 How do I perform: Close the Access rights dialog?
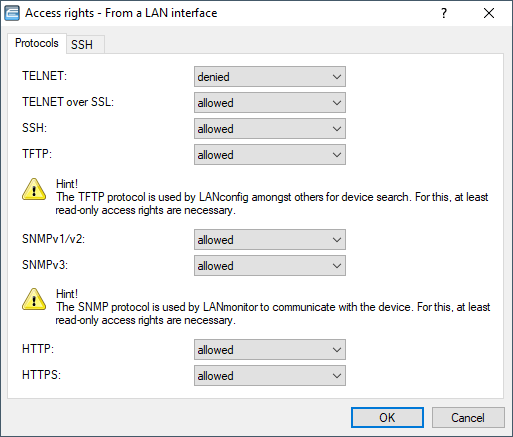tap(489, 13)
